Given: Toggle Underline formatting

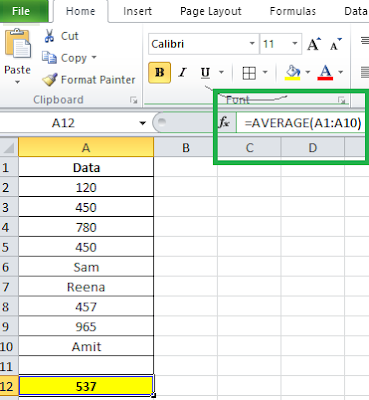Looking at the screenshot, I should click(205, 72).
